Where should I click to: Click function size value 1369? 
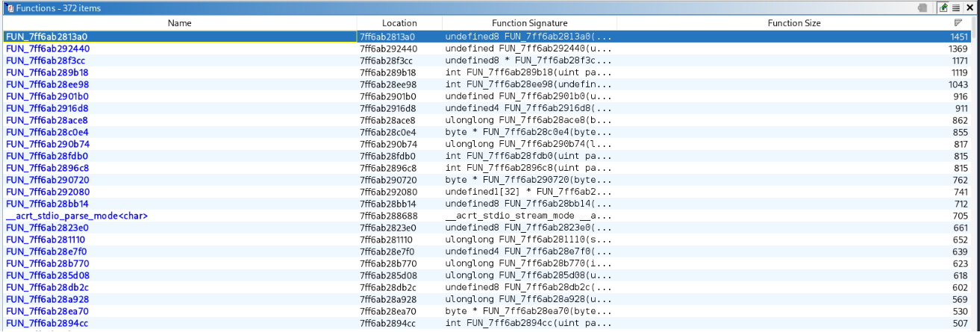[959, 48]
